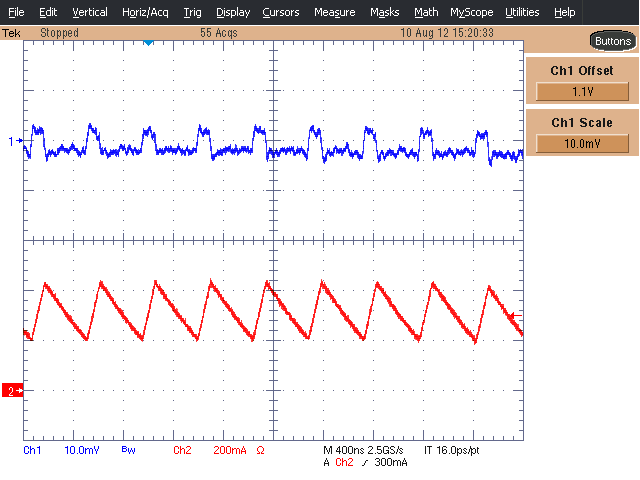Click the Buttons mode button
640x480 pixels.
point(613,41)
